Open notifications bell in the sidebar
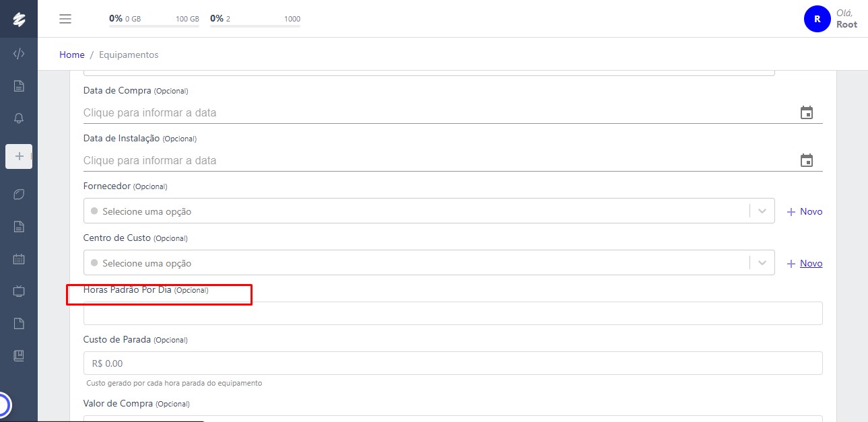The width and height of the screenshot is (868, 422). [19, 118]
